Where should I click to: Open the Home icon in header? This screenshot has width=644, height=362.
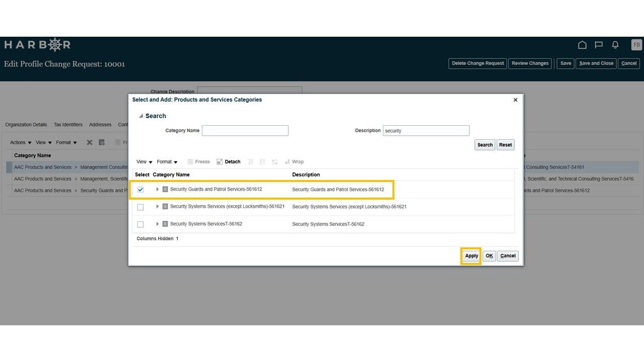[582, 45]
